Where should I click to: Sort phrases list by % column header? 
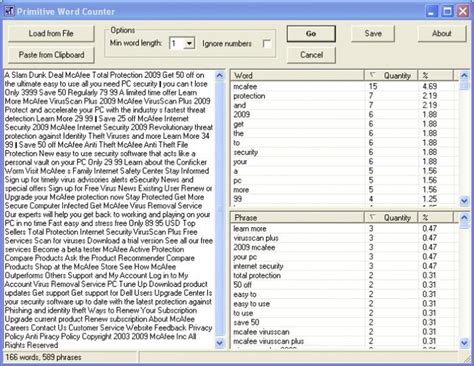click(x=436, y=218)
